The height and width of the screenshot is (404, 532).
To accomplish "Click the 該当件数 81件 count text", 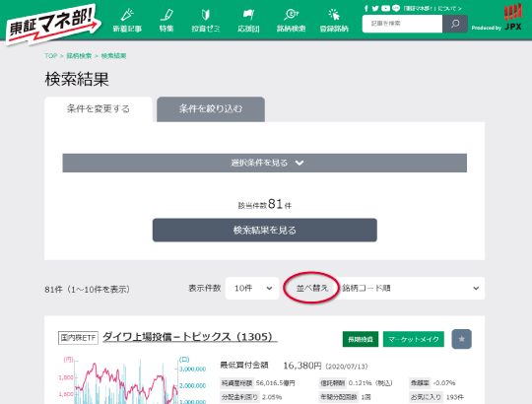I will coord(265,204).
